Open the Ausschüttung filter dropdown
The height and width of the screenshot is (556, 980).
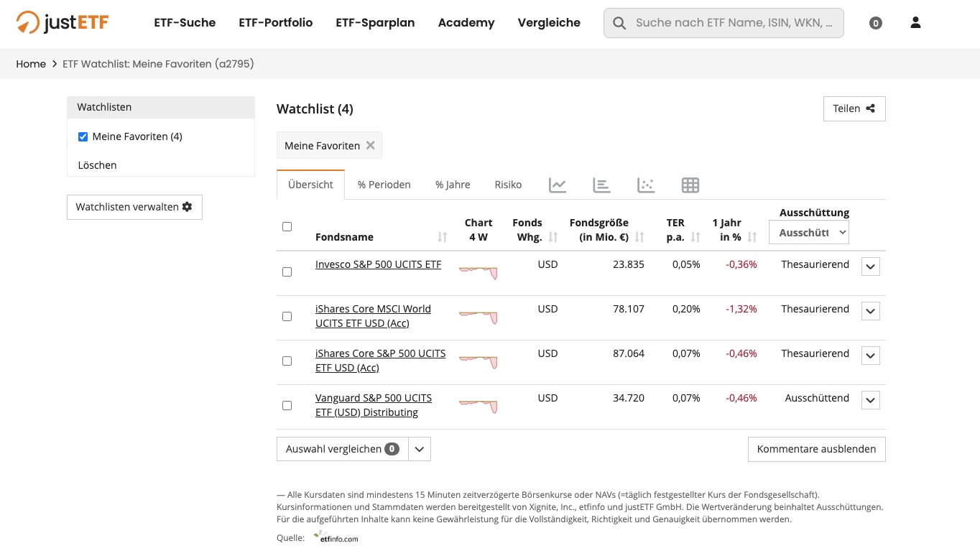[x=808, y=233]
